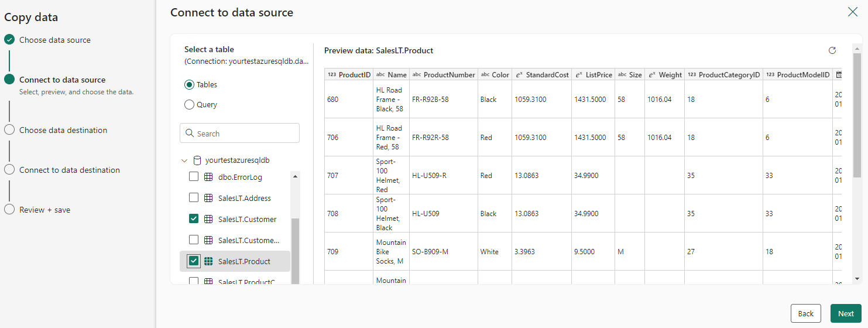Click the type icon of StandardCost column
The height and width of the screenshot is (328, 868).
click(x=519, y=75)
